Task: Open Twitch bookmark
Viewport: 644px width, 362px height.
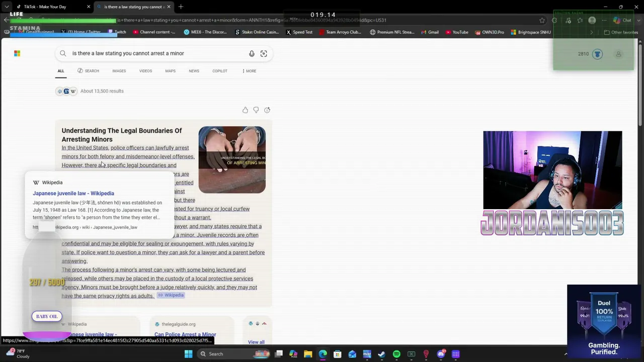Action: (x=117, y=32)
